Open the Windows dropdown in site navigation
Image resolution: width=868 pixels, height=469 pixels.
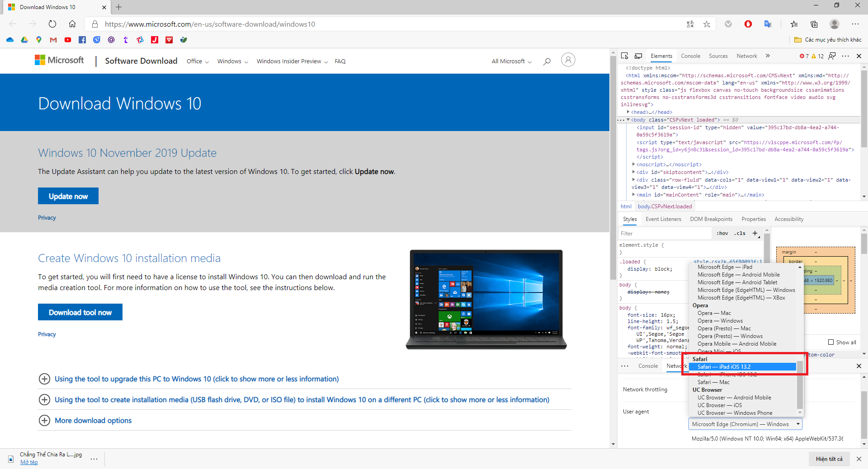tap(232, 61)
